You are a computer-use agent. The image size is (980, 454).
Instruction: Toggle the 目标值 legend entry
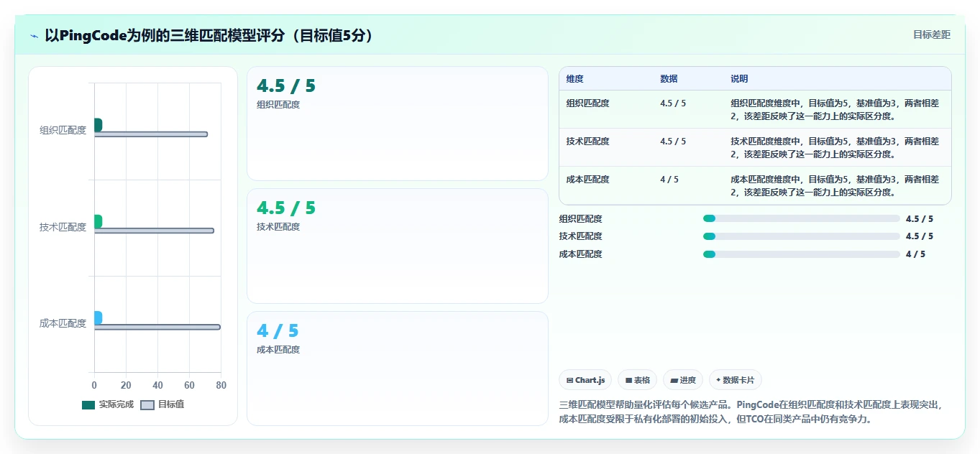[x=162, y=404]
